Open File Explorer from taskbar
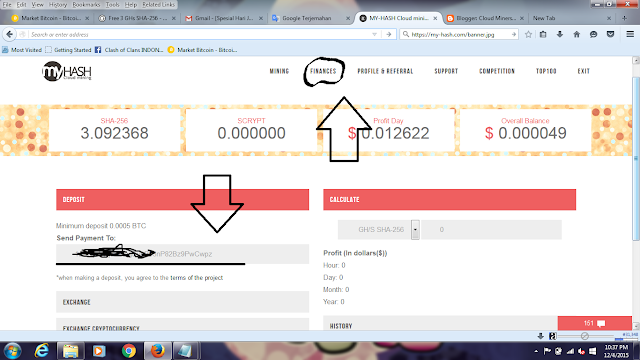 [70, 351]
